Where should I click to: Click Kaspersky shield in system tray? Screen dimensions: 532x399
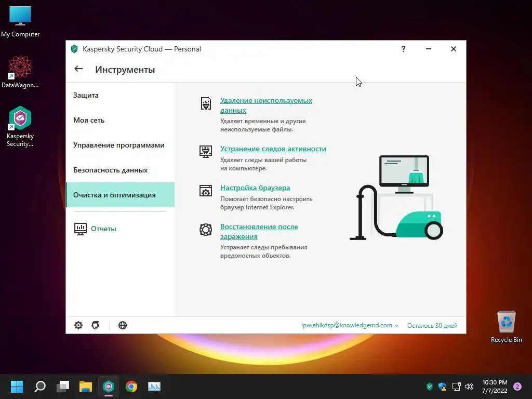coord(430,387)
